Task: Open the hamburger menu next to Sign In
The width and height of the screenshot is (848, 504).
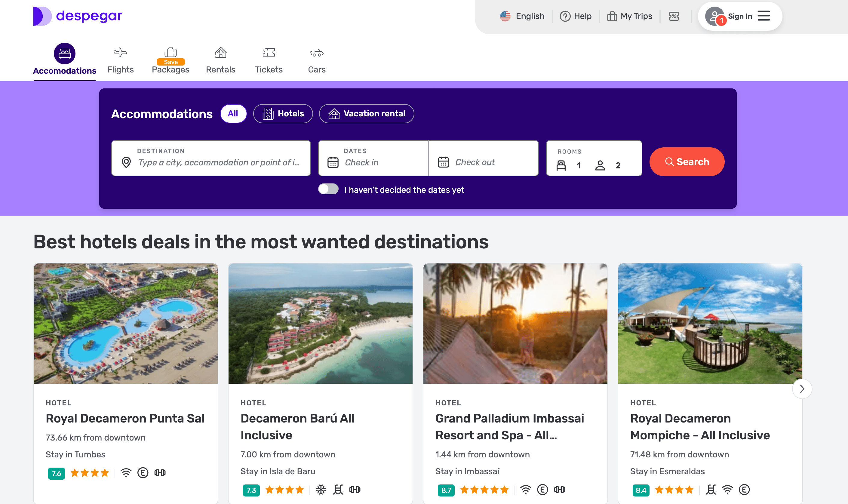Action: [764, 16]
